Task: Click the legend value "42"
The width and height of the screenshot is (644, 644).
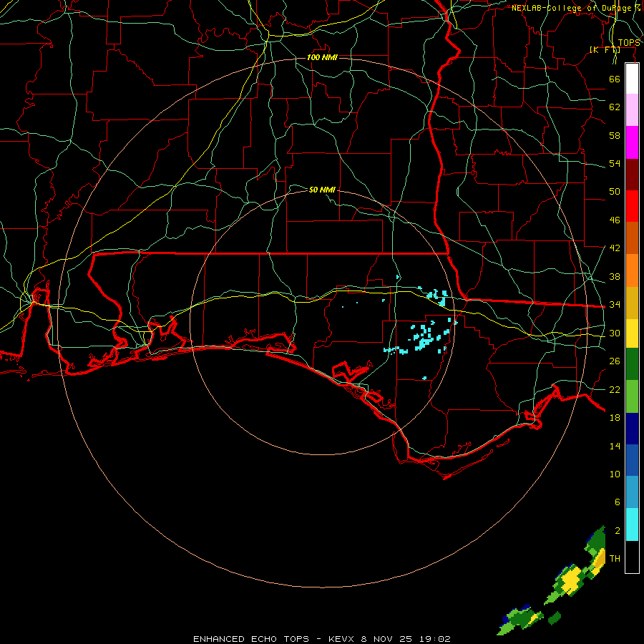Action: pyautogui.click(x=615, y=248)
